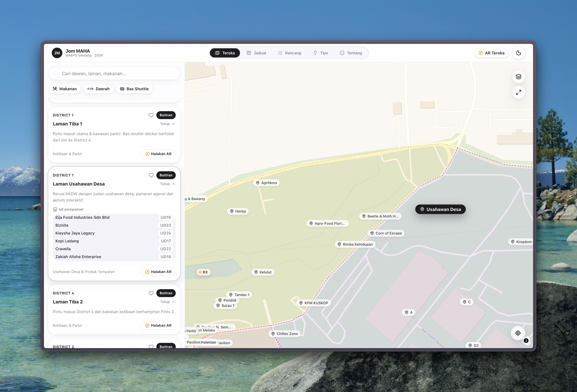The width and height of the screenshot is (577, 392).
Task: Select the Chillex Zone map marker
Action: point(285,334)
